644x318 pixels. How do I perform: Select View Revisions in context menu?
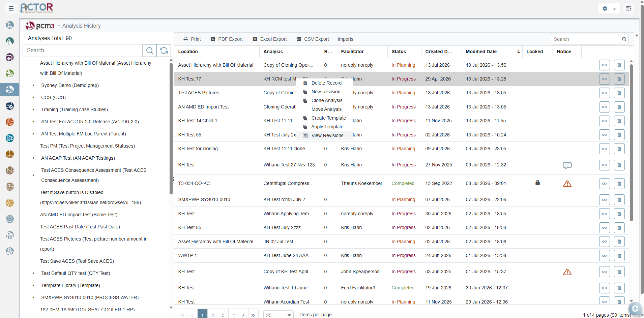(x=327, y=135)
